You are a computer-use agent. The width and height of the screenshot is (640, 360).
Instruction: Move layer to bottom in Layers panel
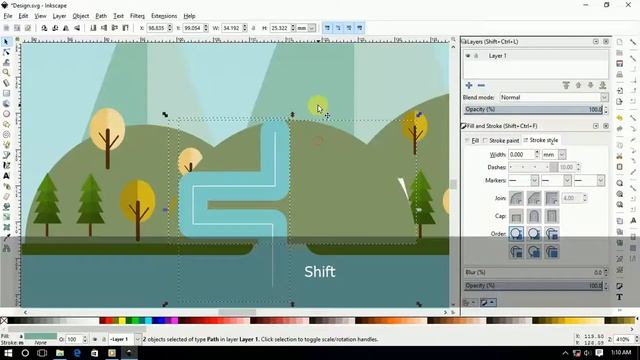602,85
